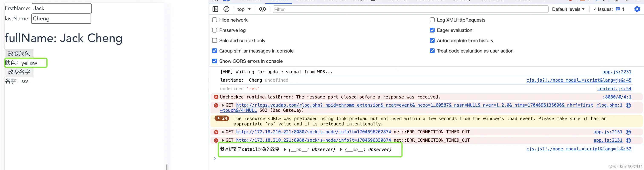Screen dimensions: 644x170
Task: Open the app.js:2231 source link
Action: [x=617, y=72]
